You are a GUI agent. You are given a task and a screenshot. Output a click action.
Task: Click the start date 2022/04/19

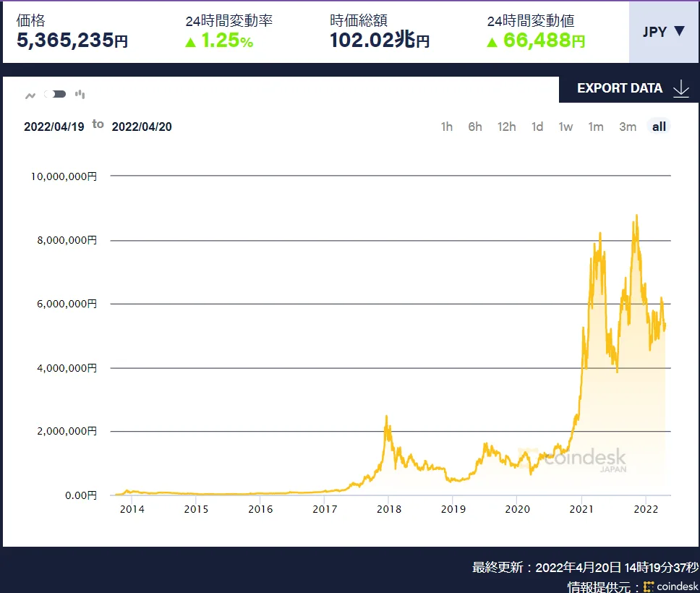coord(54,127)
